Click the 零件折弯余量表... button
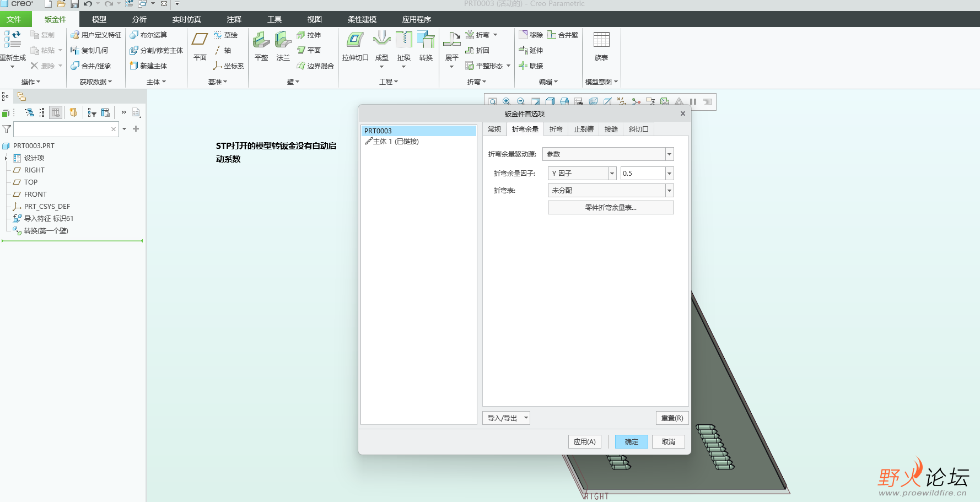This screenshot has height=502, width=980. [611, 208]
